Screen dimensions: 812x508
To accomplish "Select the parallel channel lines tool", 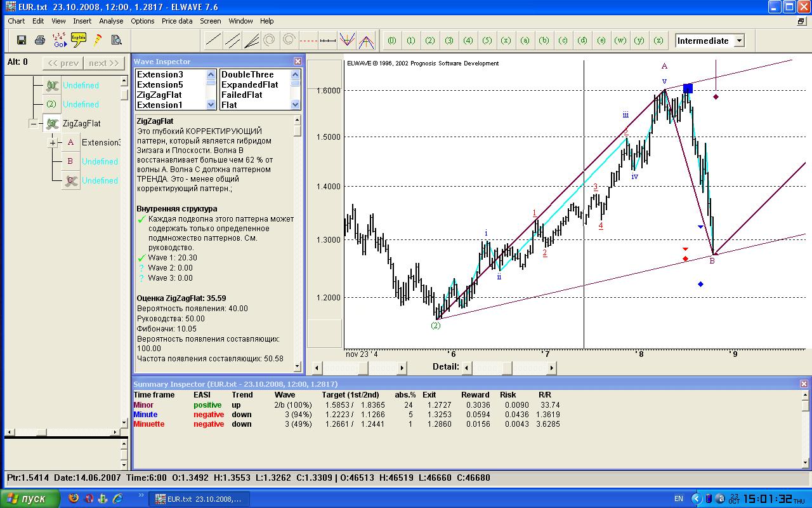I will [x=233, y=41].
